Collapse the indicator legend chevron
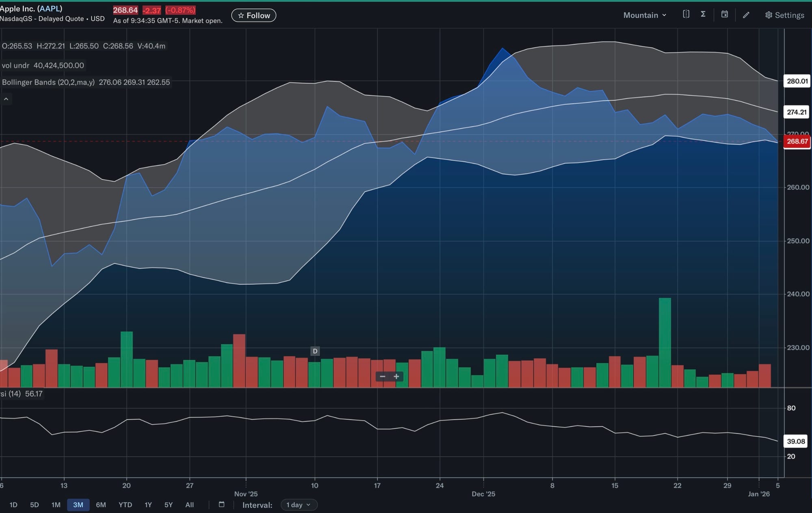812x513 pixels. point(6,99)
